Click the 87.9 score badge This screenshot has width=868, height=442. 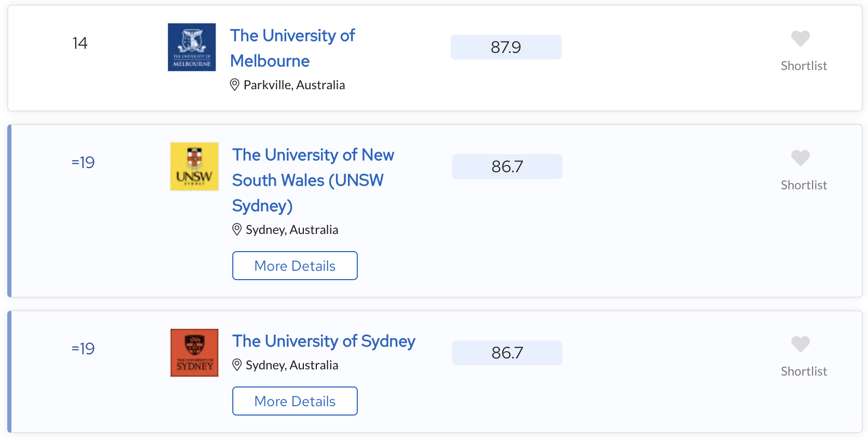pyautogui.click(x=506, y=47)
